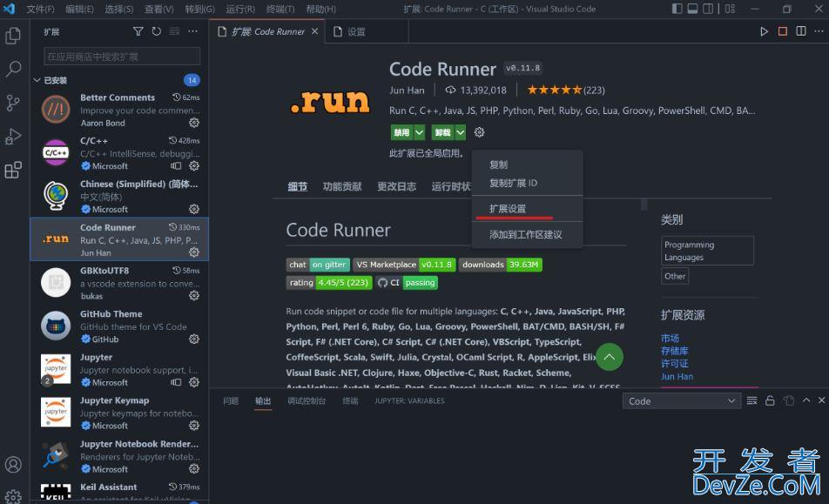Open dropdown arrow next to 禁用
The height and width of the screenshot is (504, 829).
click(419, 132)
